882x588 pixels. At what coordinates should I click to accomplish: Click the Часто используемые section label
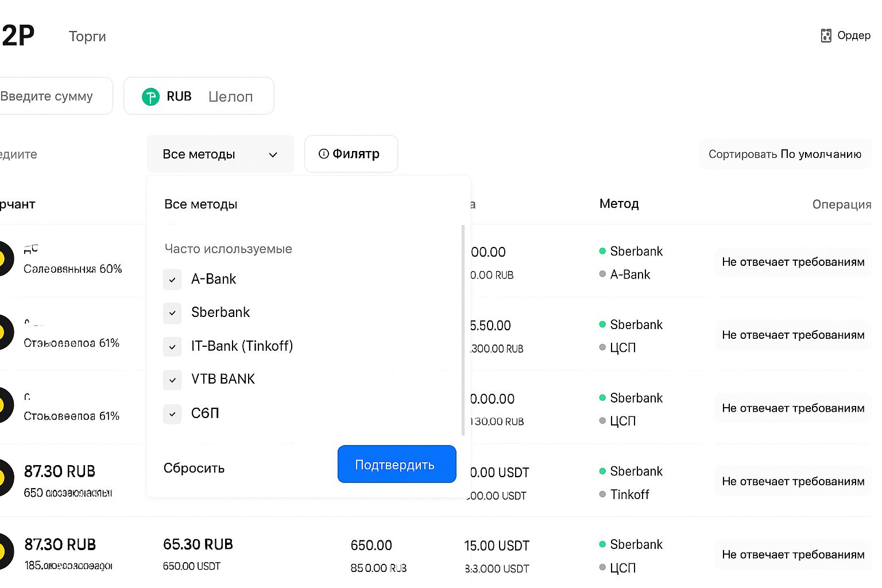(229, 249)
